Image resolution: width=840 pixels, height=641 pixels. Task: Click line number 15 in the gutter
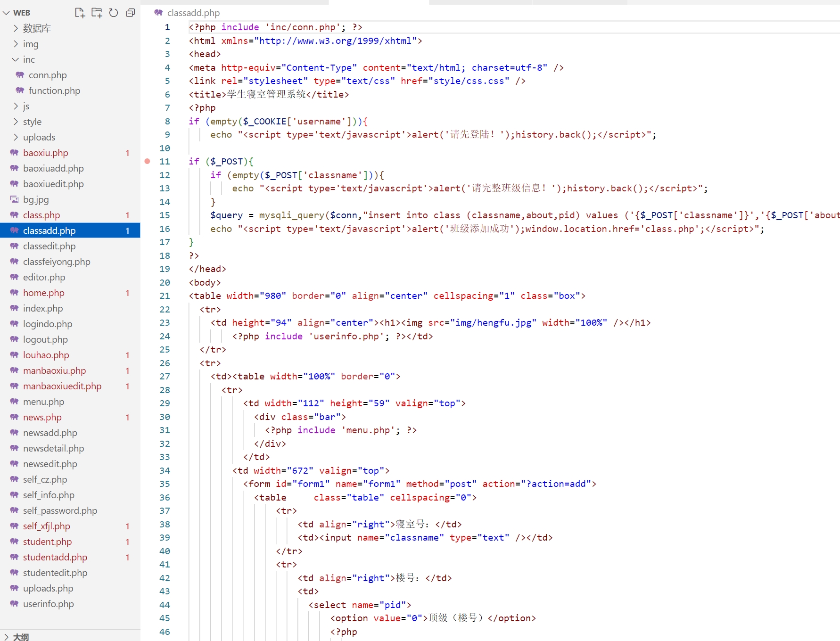click(x=165, y=215)
